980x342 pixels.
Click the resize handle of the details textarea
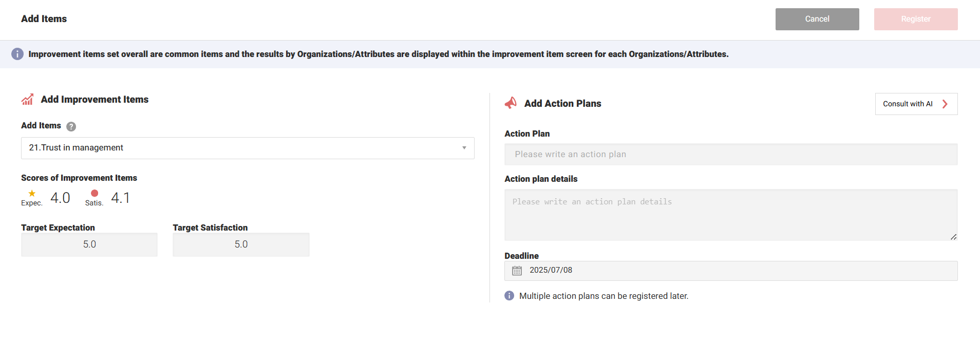pyautogui.click(x=954, y=236)
